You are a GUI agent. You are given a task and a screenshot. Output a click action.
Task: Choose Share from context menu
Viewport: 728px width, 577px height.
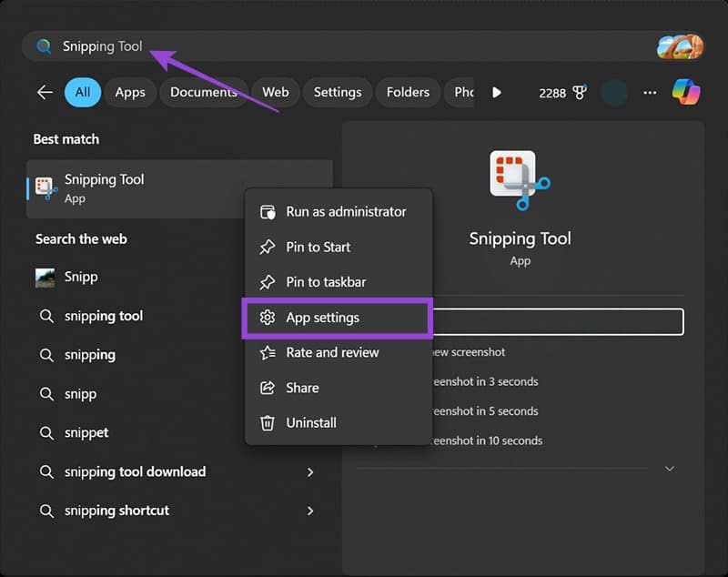coord(339,388)
